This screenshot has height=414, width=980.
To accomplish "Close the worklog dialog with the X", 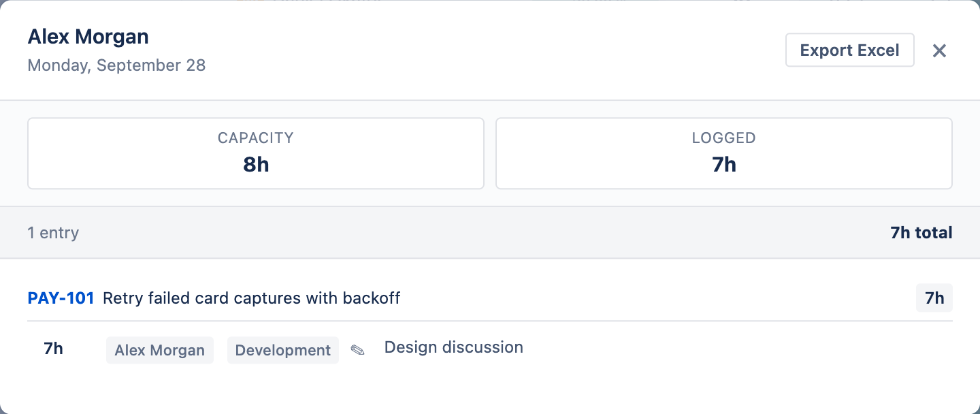I will (x=939, y=50).
